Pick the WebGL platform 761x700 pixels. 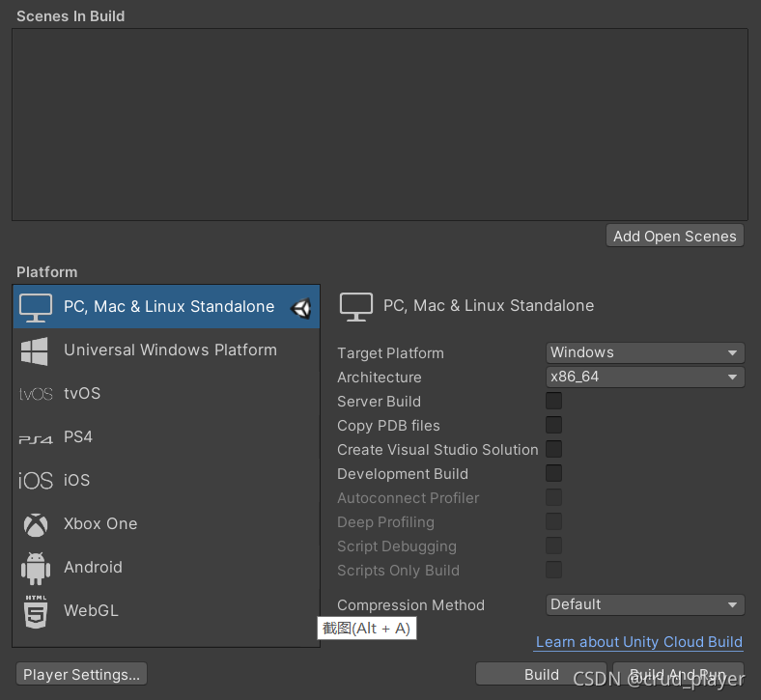[166, 611]
